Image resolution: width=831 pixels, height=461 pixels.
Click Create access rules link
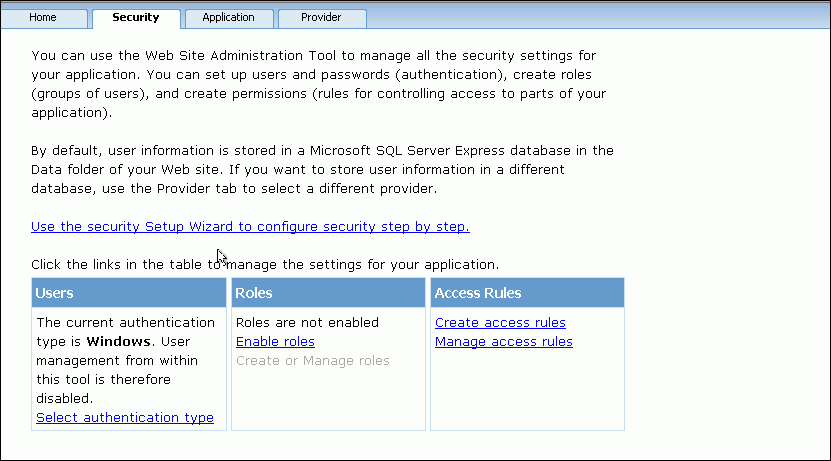click(x=500, y=323)
